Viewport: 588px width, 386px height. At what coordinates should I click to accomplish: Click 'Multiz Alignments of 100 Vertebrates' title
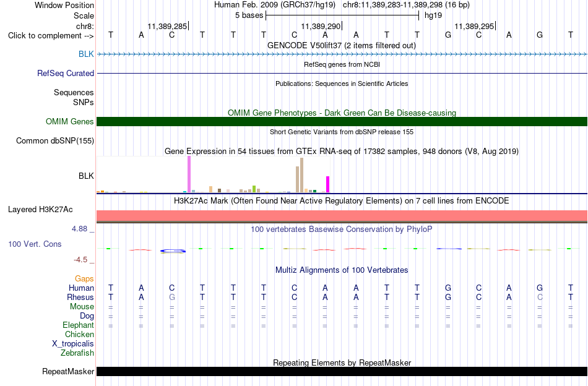click(342, 270)
